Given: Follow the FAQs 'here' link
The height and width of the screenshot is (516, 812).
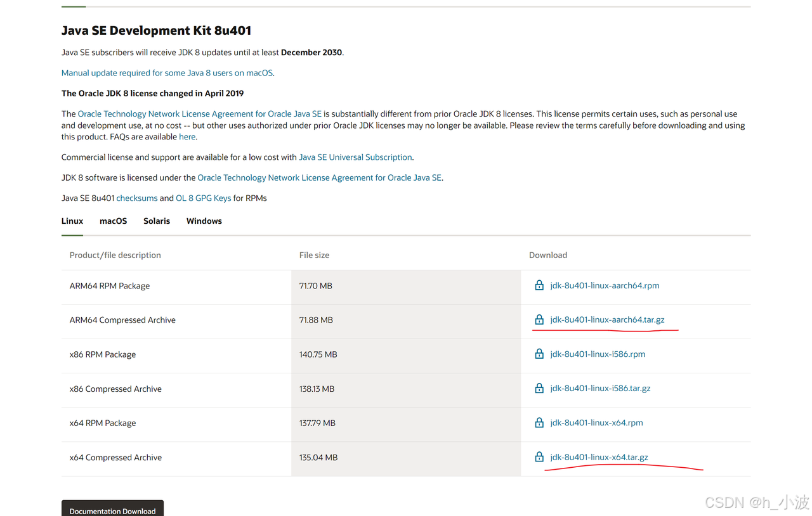Looking at the screenshot, I should coord(187,137).
